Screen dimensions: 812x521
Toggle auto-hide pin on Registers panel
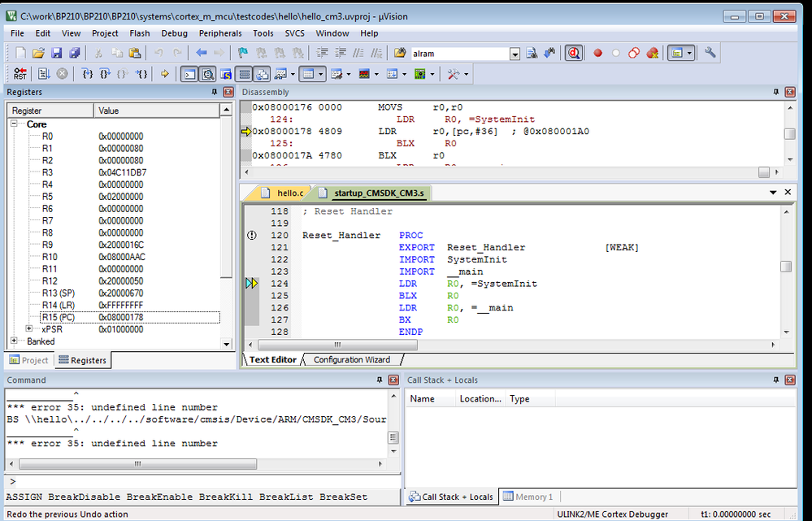click(215, 92)
